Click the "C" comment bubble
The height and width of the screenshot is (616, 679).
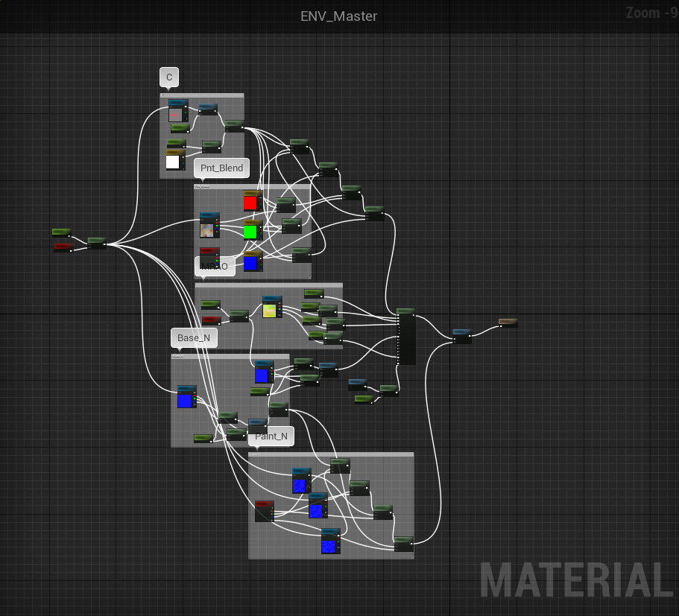coord(169,77)
